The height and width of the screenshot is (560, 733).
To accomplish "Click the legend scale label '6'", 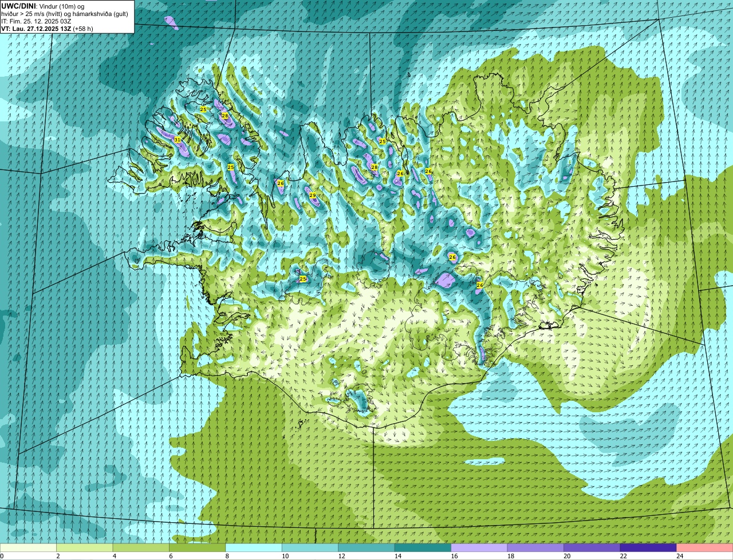I will [171, 555].
